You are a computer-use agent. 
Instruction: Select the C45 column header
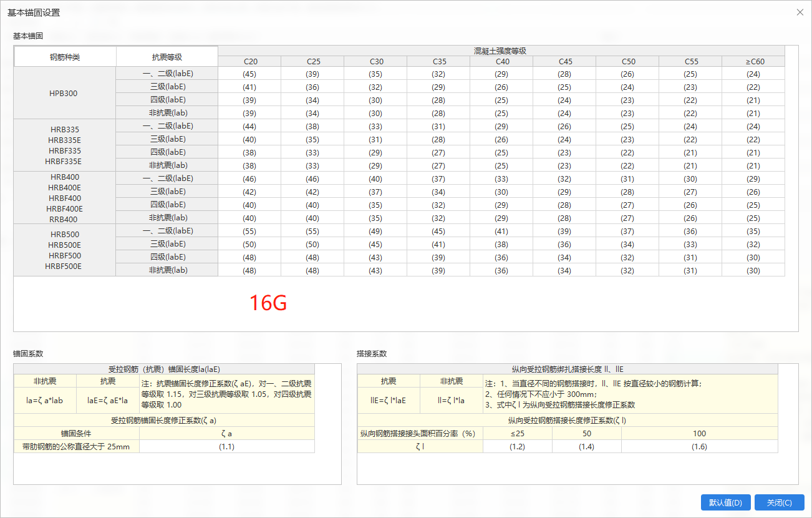[x=565, y=61]
